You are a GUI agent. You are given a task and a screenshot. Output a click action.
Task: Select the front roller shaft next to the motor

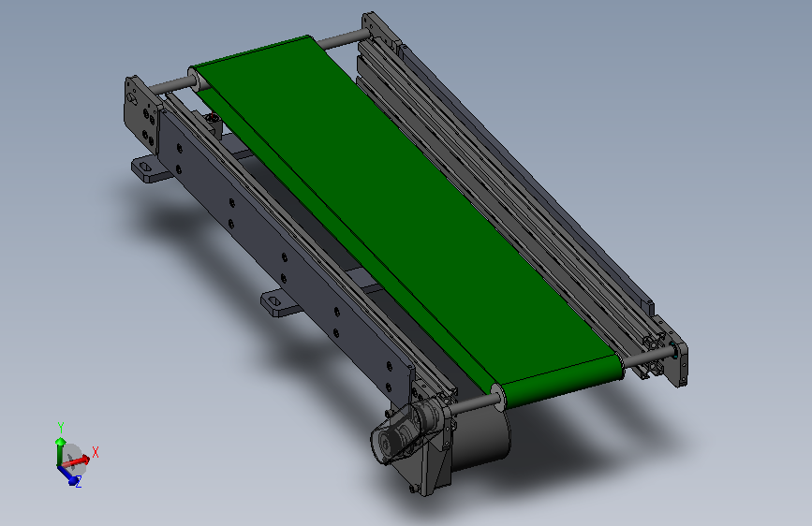point(474,403)
